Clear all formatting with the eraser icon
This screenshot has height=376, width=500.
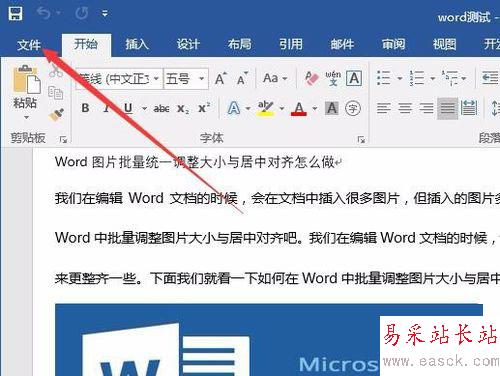click(x=312, y=78)
